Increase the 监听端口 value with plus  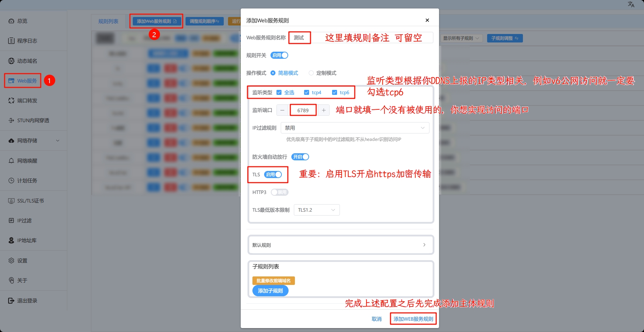click(x=324, y=110)
